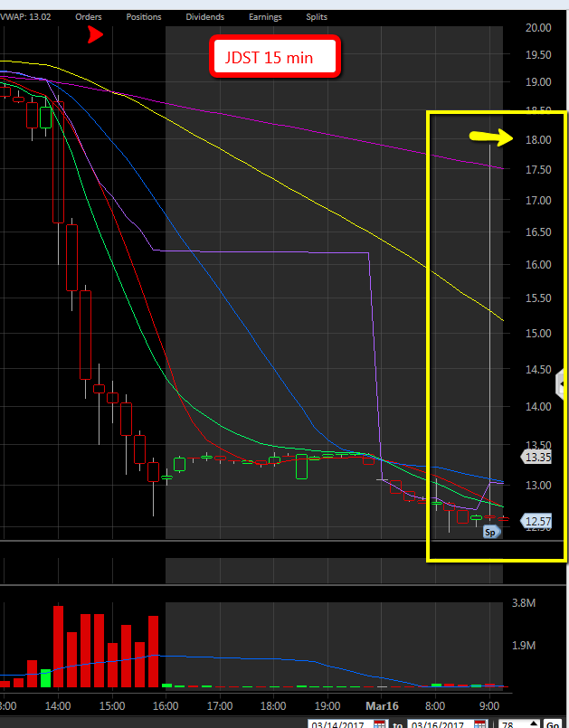
Task: Toggle Dividends markers on chart
Action: click(204, 17)
